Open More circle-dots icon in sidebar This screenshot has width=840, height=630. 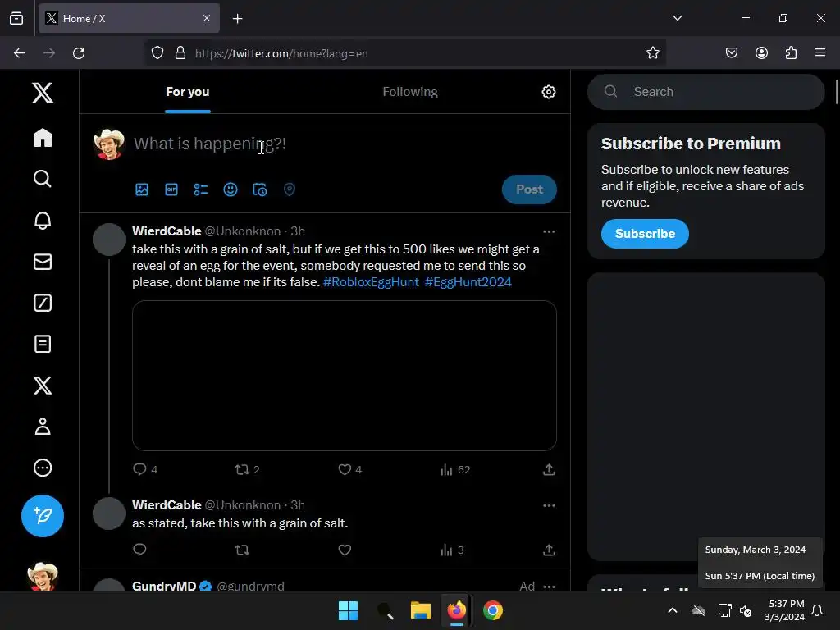tap(43, 468)
